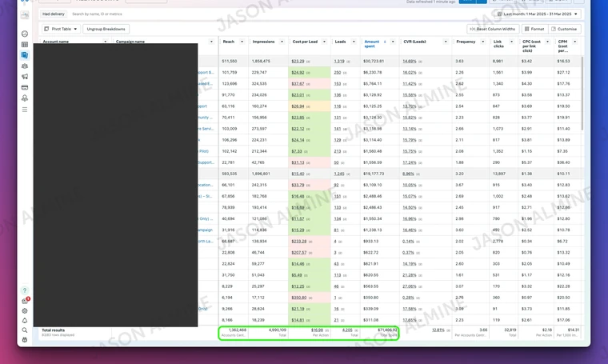Open the Campaigns table icon in sidebar

(x=25, y=45)
